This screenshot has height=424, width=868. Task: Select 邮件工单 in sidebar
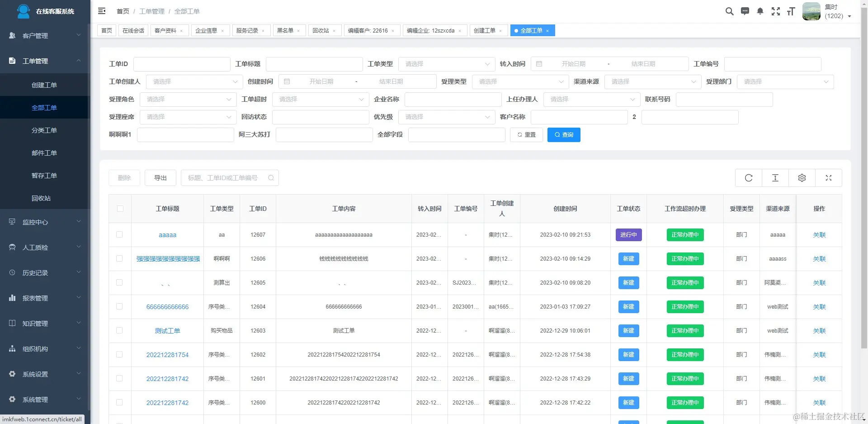pyautogui.click(x=44, y=153)
